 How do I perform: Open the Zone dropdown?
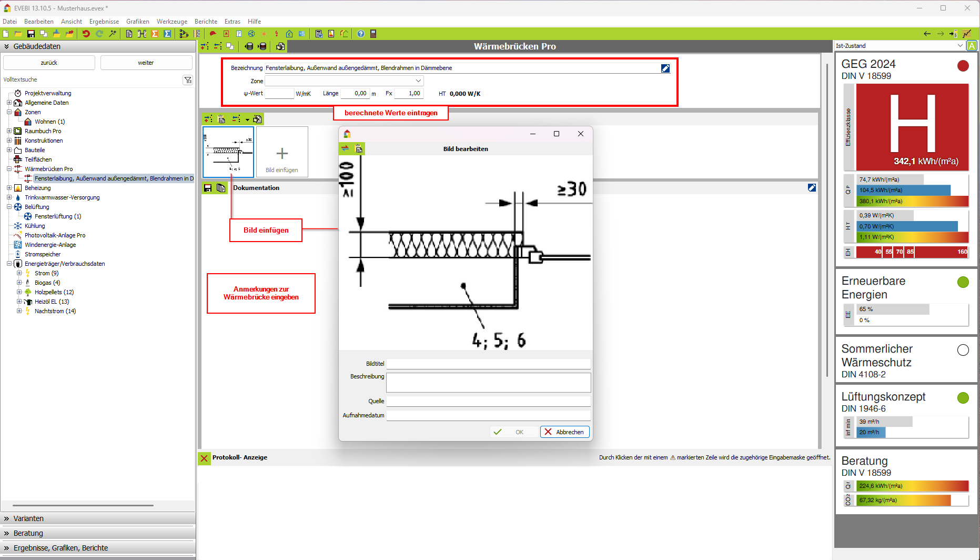pos(418,81)
